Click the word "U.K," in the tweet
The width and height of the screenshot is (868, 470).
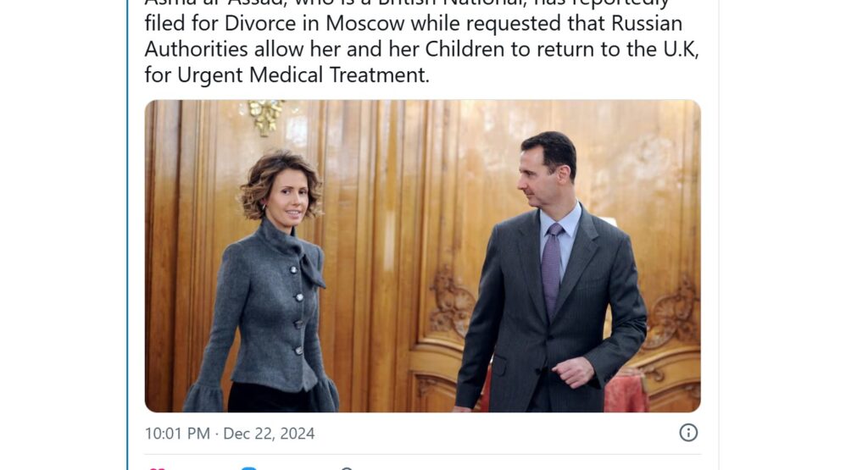click(681, 49)
